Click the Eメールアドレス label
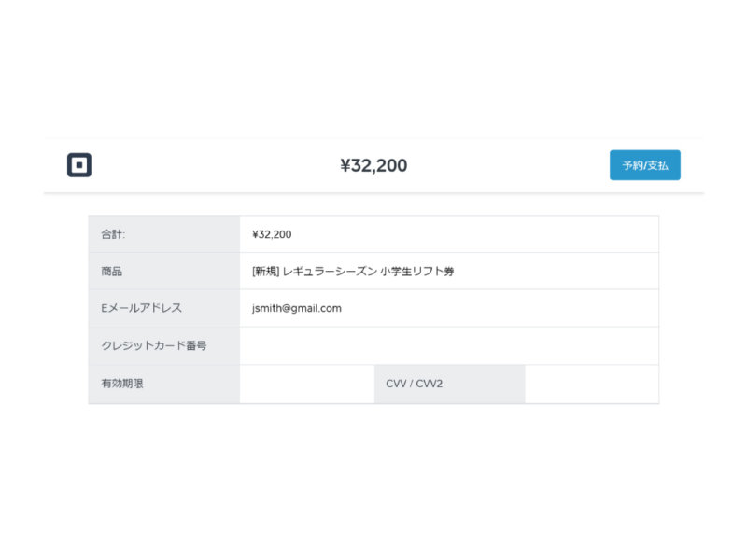The height and width of the screenshot is (560, 747). click(142, 308)
